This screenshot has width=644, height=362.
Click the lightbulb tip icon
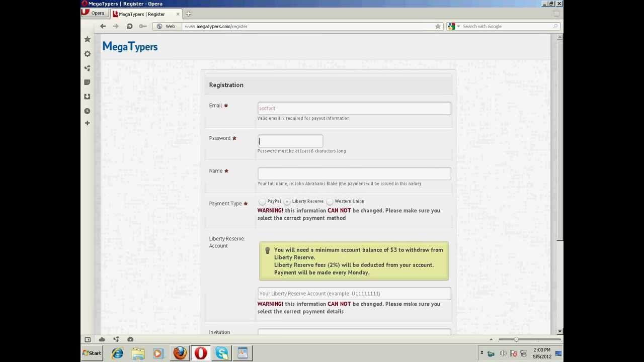pos(267,250)
